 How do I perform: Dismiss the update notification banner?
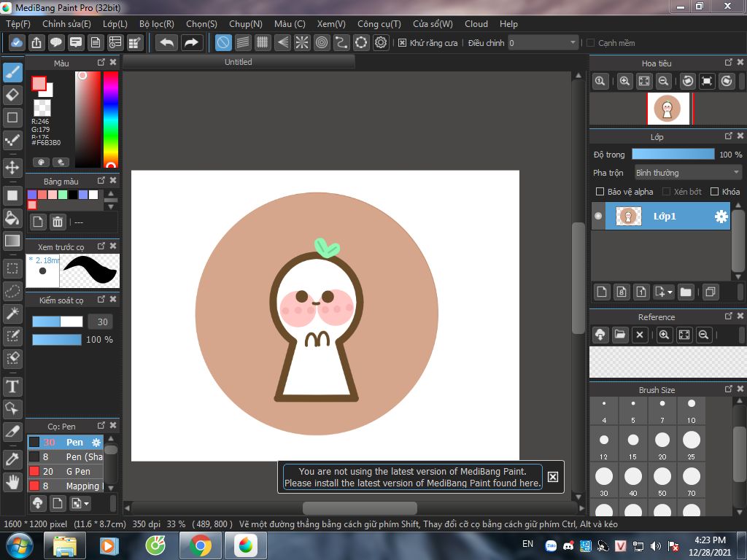point(553,477)
